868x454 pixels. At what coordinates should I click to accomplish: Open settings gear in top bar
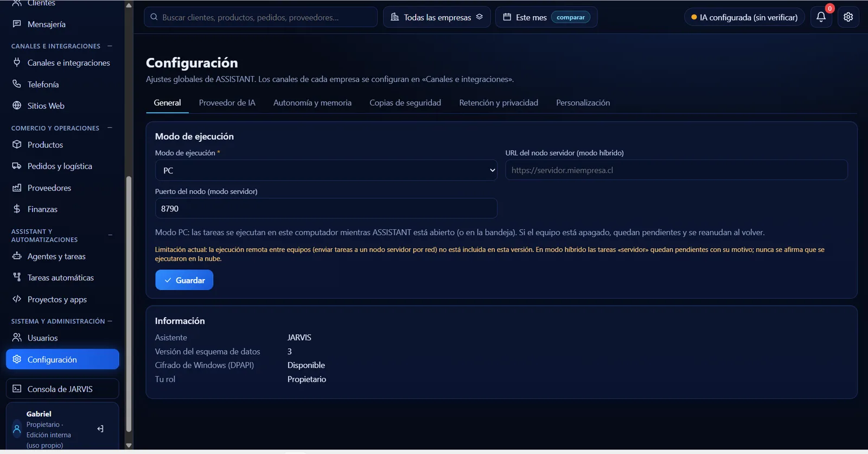coord(848,17)
